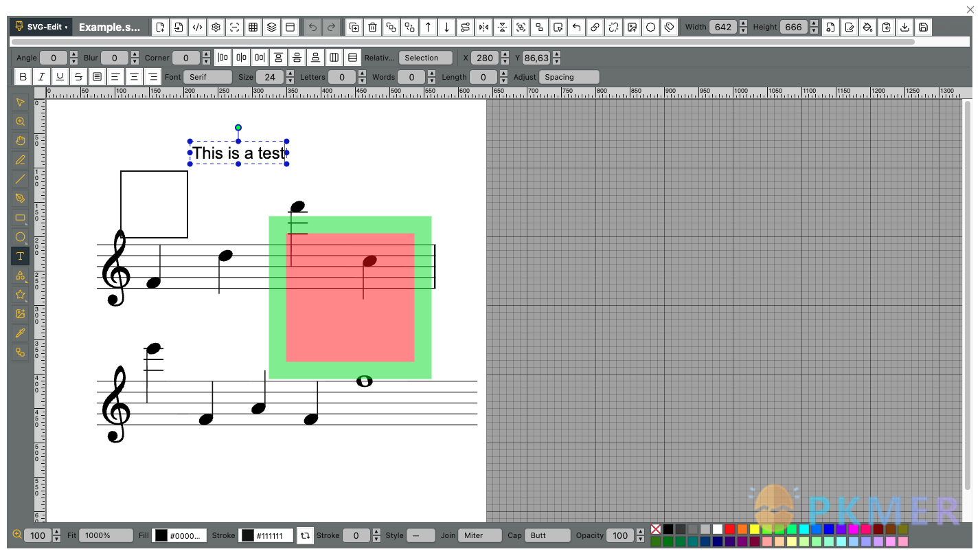This screenshot has height=558, width=980.
Task: Pick the Image insert tool
Action: coord(20,314)
